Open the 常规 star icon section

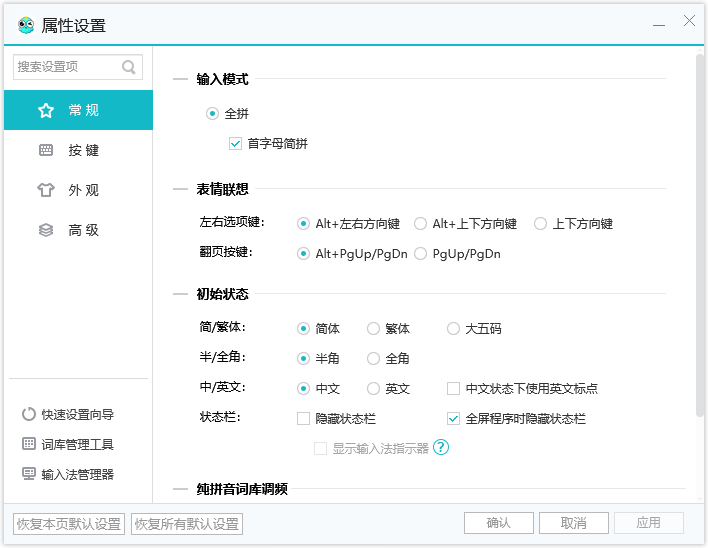[x=46, y=110]
